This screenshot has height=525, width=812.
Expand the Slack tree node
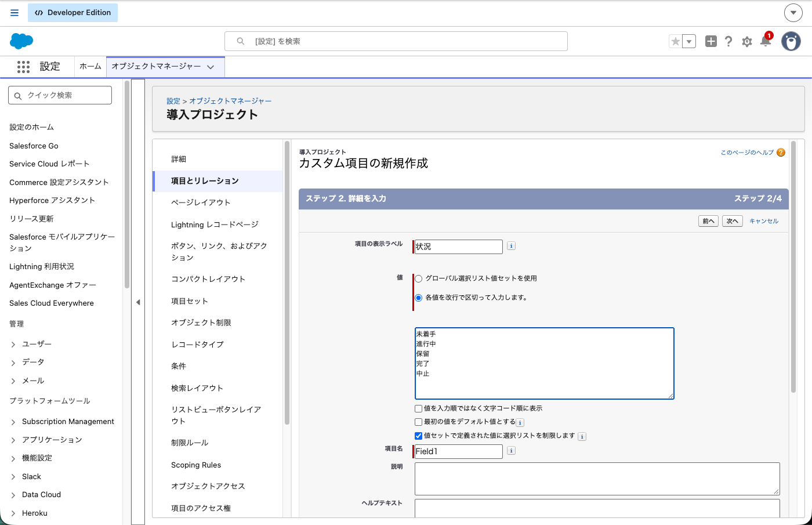click(13, 477)
